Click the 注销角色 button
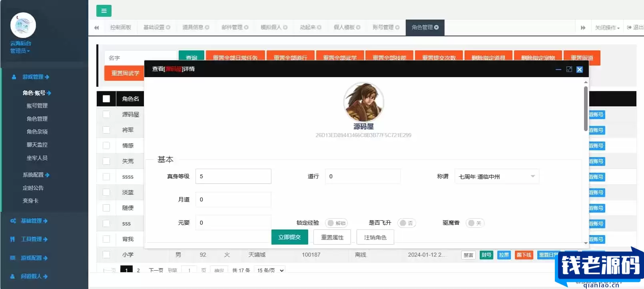 click(x=375, y=237)
